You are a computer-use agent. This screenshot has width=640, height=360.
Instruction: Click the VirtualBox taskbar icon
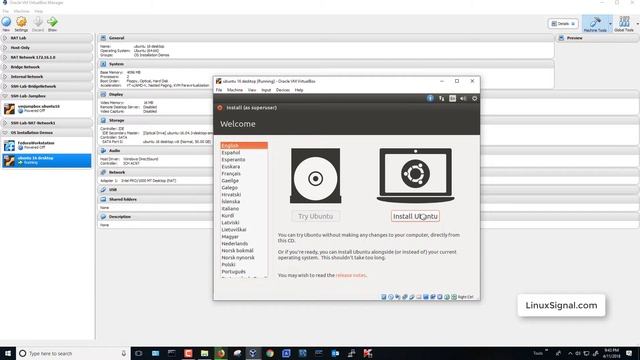(x=253, y=353)
